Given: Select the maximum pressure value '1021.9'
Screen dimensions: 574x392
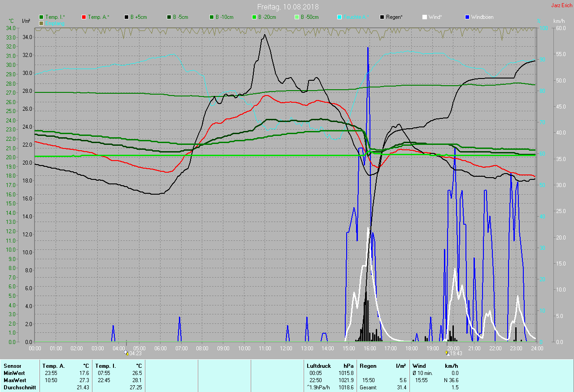Looking at the screenshot, I should tap(346, 380).
